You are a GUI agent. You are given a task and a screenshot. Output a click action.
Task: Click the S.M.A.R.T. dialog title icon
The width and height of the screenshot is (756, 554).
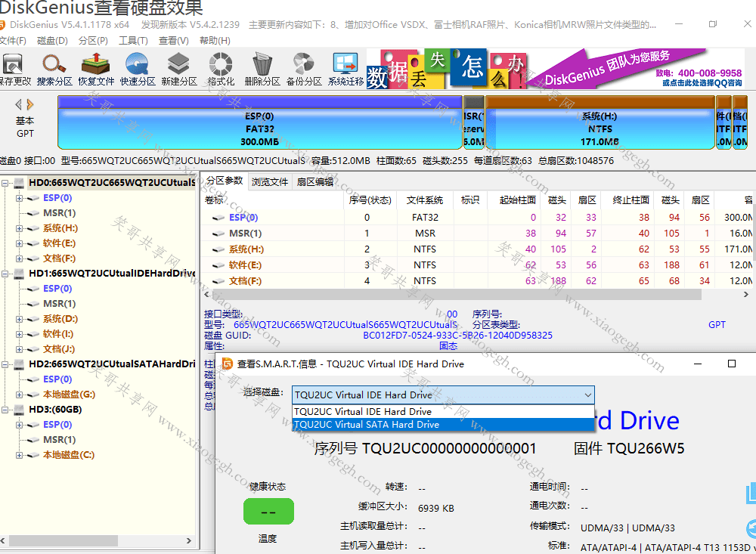(227, 364)
